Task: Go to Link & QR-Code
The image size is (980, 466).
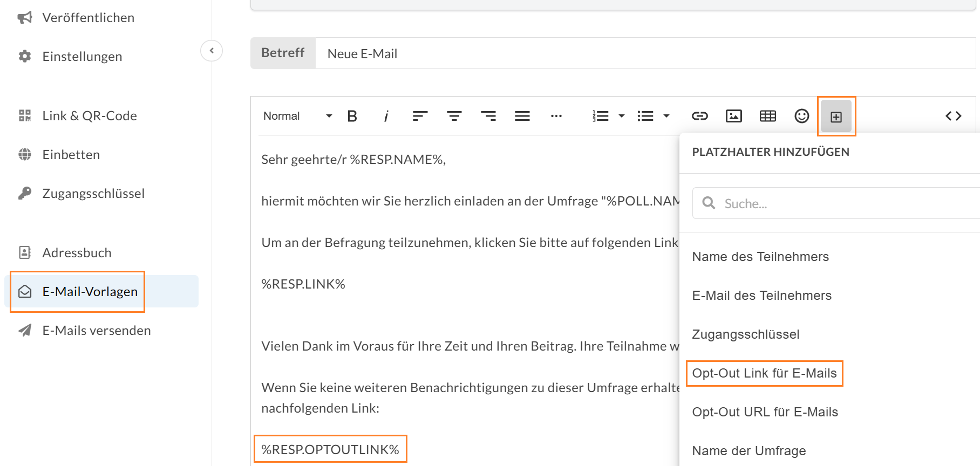Action: tap(90, 116)
